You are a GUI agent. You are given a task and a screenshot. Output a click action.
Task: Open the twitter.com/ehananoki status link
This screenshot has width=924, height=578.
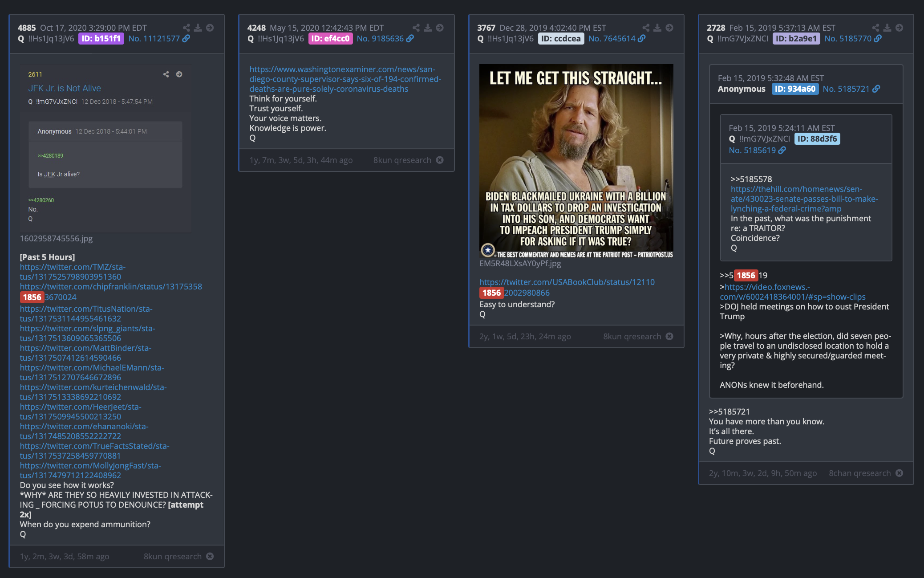coord(84,431)
